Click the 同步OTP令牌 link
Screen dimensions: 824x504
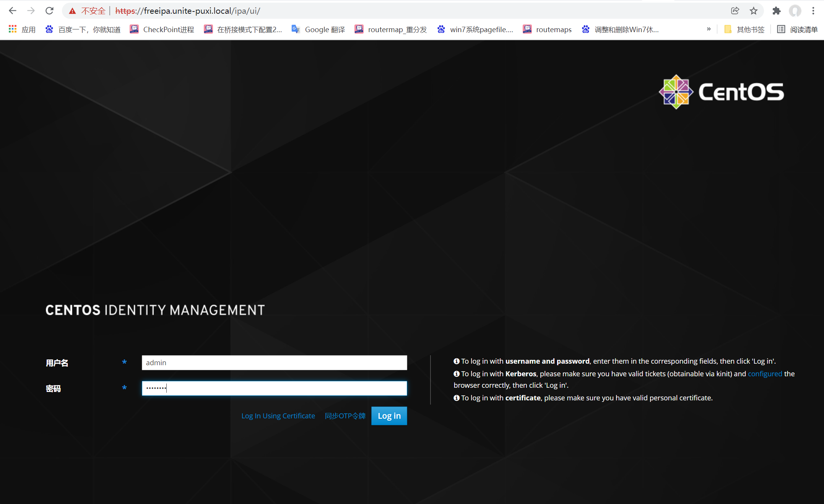pyautogui.click(x=345, y=416)
